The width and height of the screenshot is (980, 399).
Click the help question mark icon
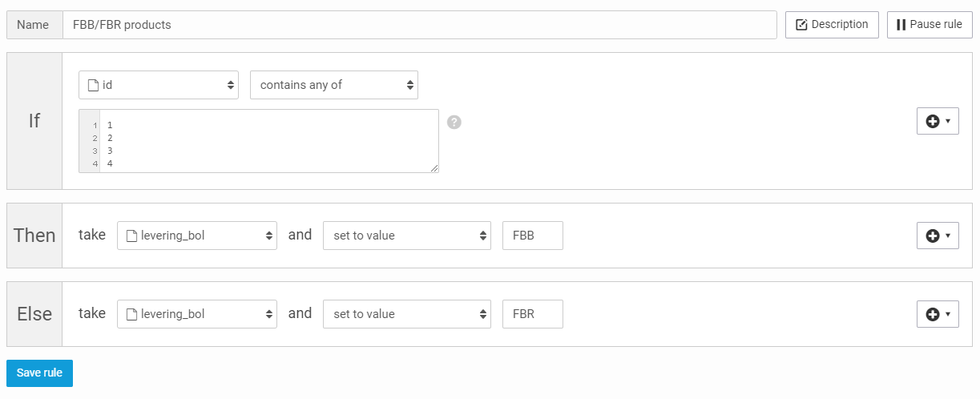point(454,123)
